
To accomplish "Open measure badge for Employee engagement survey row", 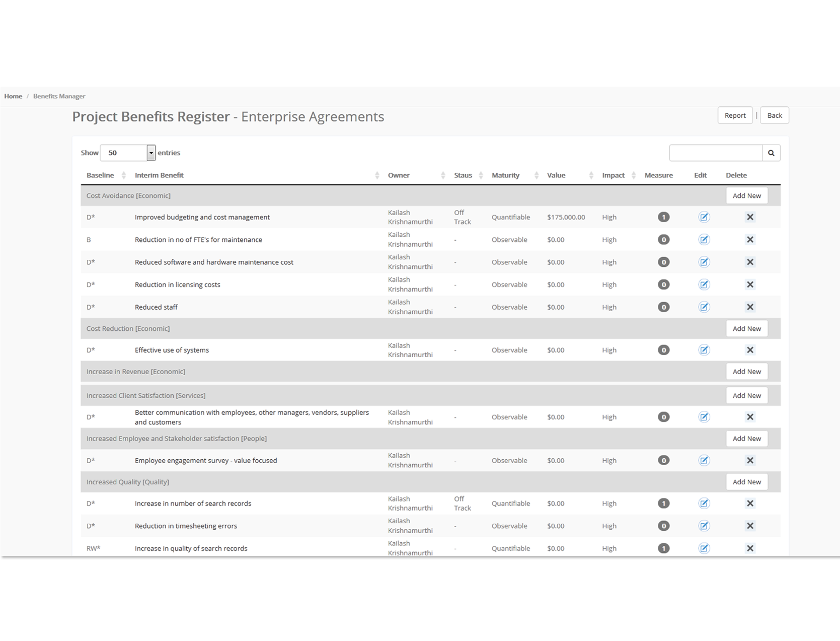I will tap(663, 460).
